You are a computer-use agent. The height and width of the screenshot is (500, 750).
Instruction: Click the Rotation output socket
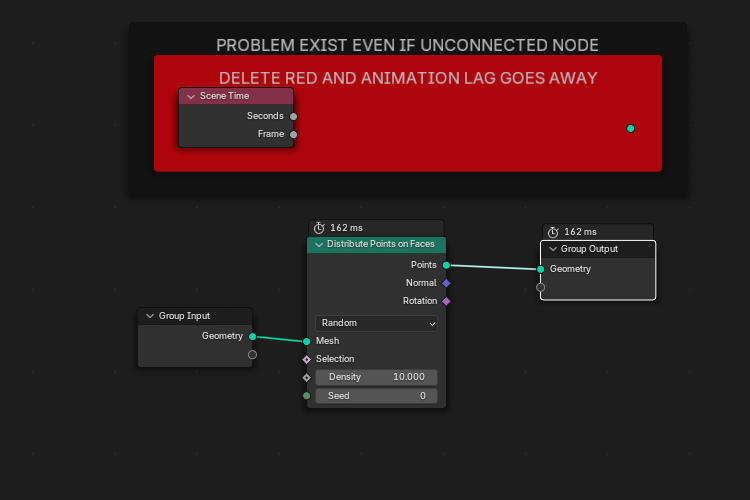click(446, 301)
